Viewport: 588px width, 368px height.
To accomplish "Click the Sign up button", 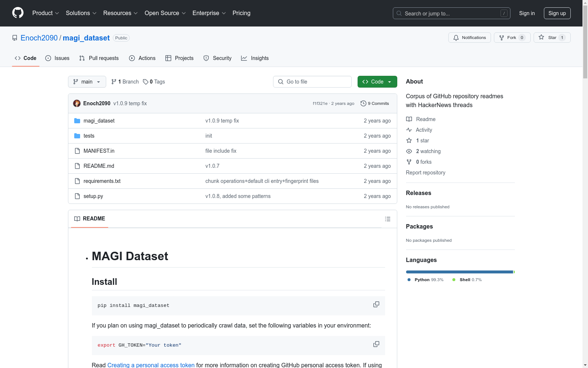I will [557, 13].
